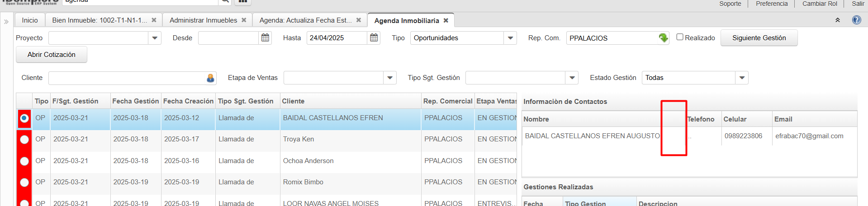Select the radio button for Troya Ken
The height and width of the screenshot is (206, 868).
pos(24,140)
